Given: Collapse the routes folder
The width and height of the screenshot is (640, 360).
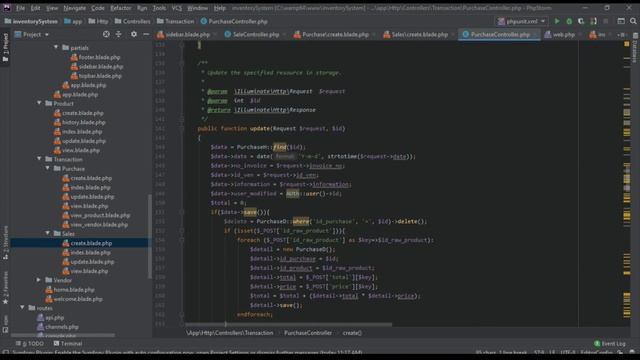Looking at the screenshot, I should (x=22, y=308).
